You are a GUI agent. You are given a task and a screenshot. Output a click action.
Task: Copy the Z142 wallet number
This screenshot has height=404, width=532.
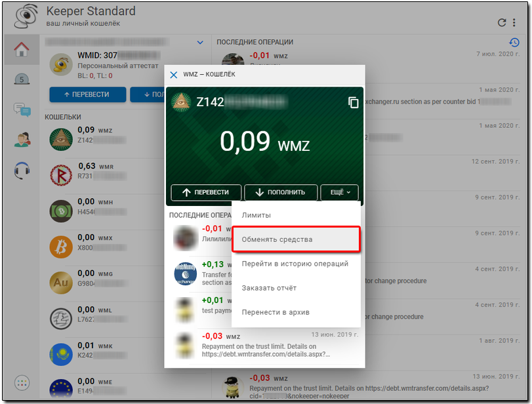tap(353, 102)
